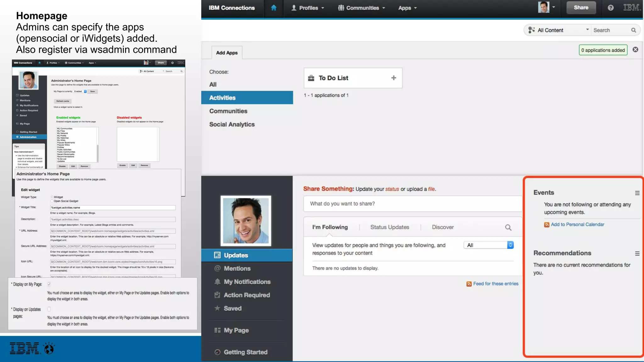
Task: Enable Display on Updates pages checkbox
Action: pyautogui.click(x=49, y=309)
